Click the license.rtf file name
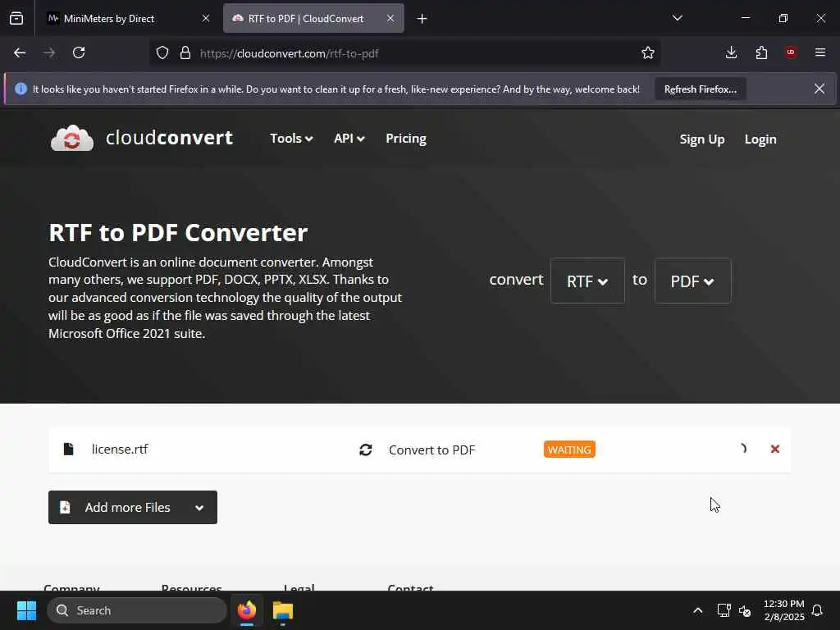This screenshot has height=630, width=840. tap(120, 449)
